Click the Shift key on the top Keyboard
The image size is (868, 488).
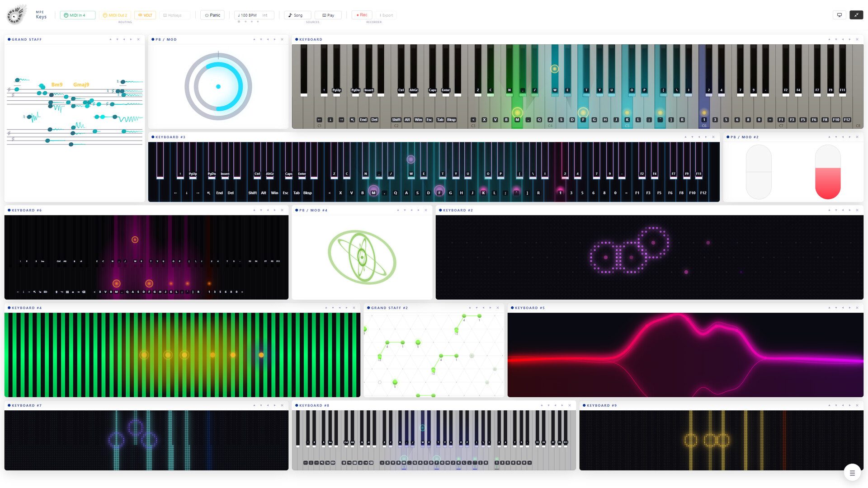click(x=396, y=120)
